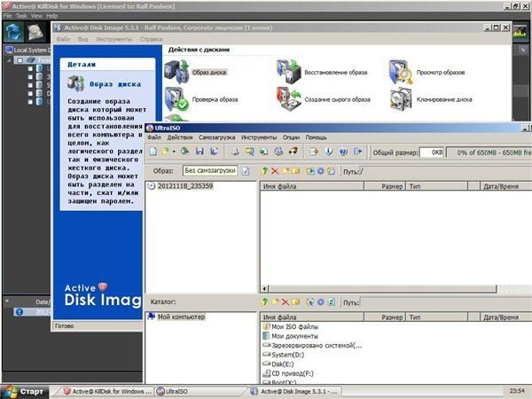This screenshot has width=532, height=399.
Task: Open the Опции menu in UltraISO
Action: (x=291, y=137)
